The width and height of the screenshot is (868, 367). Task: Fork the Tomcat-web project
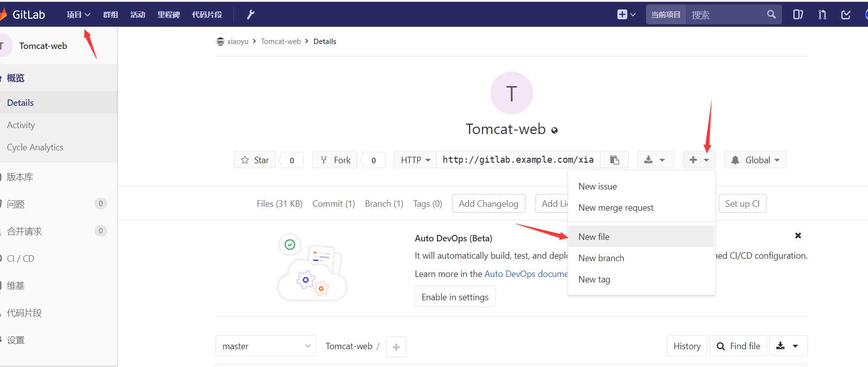[x=335, y=160]
